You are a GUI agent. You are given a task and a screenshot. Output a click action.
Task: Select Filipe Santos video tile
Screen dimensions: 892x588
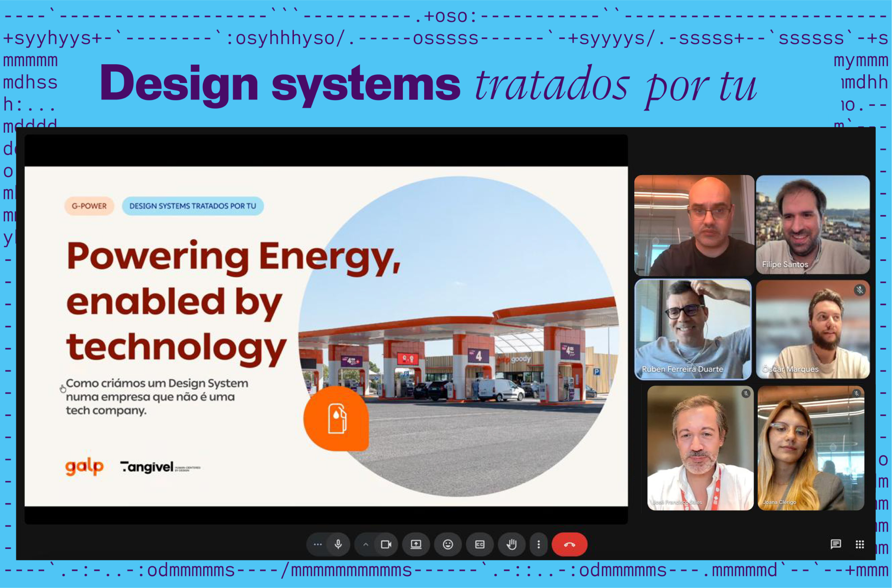[x=812, y=224]
